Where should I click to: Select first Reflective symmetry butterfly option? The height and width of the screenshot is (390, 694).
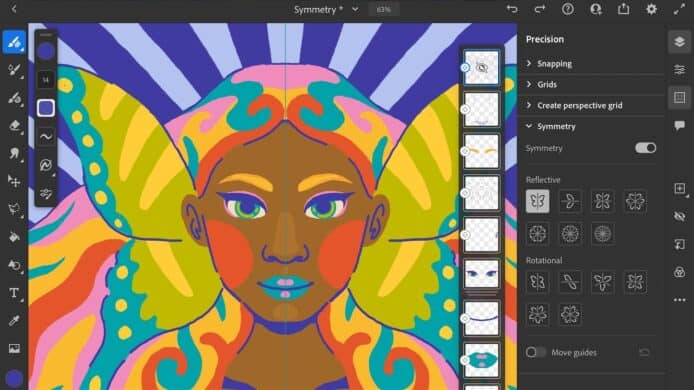(x=537, y=201)
